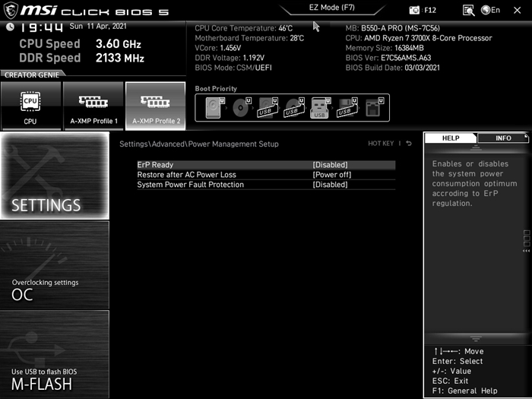
Task: Click the Motherboard Temperature 28°C reading
Action: (249, 38)
